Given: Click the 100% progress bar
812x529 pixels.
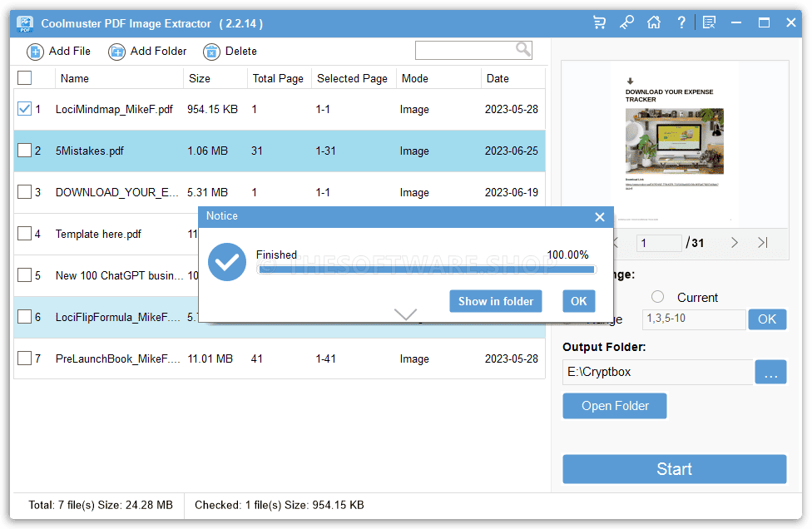Looking at the screenshot, I should click(427, 269).
